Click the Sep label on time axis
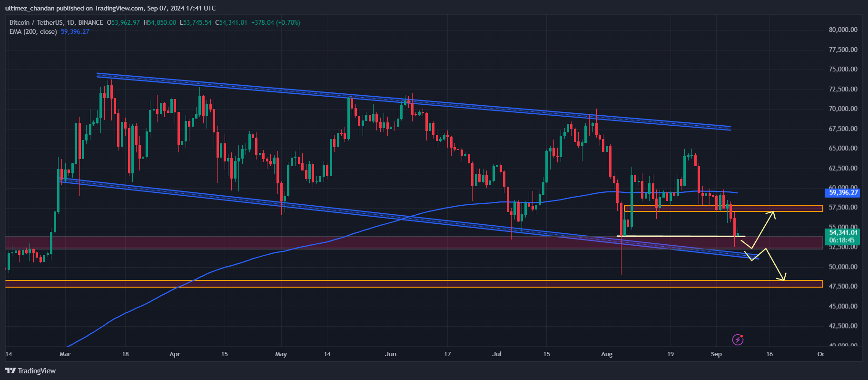868x380 pixels. pyautogui.click(x=716, y=354)
